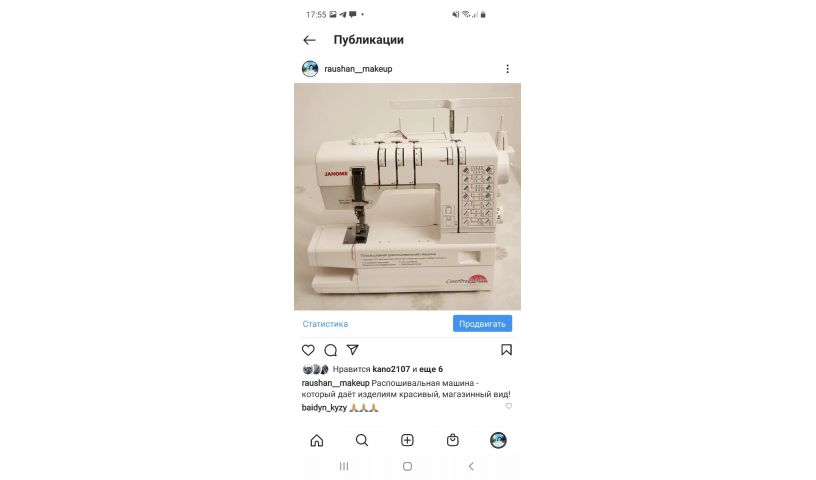Tap the back arrow next to Публикации

coord(309,40)
